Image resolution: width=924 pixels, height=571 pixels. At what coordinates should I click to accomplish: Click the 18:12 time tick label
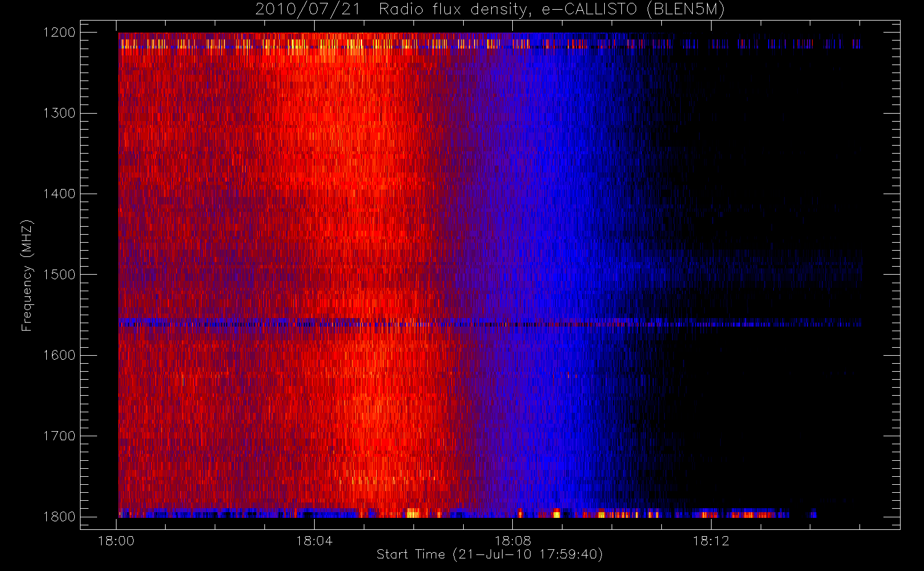click(711, 541)
